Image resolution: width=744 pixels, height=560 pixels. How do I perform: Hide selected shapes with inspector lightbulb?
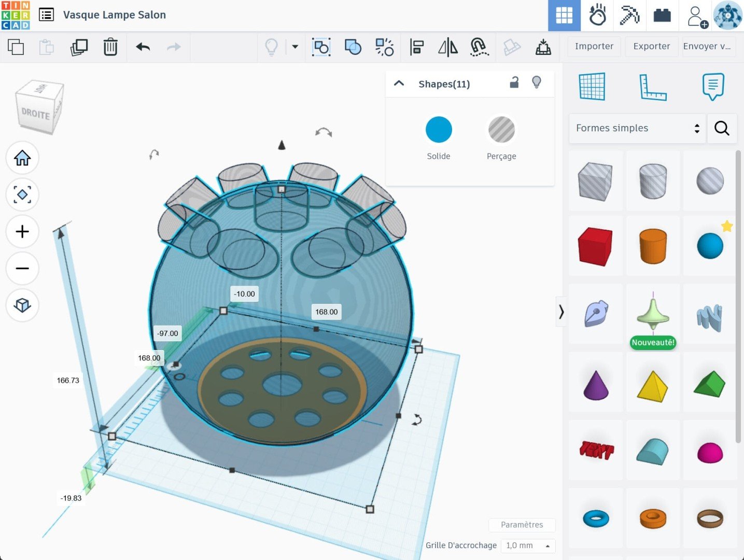(537, 82)
